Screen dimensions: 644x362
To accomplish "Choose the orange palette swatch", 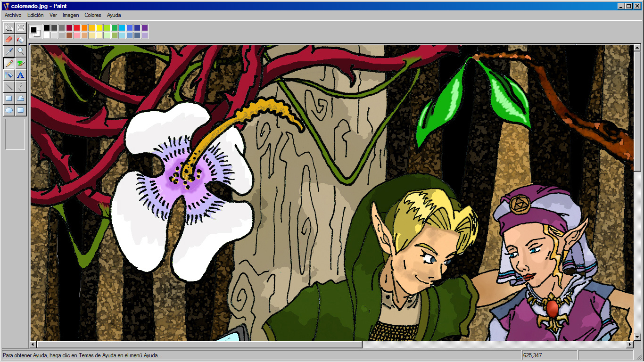I will (x=84, y=28).
